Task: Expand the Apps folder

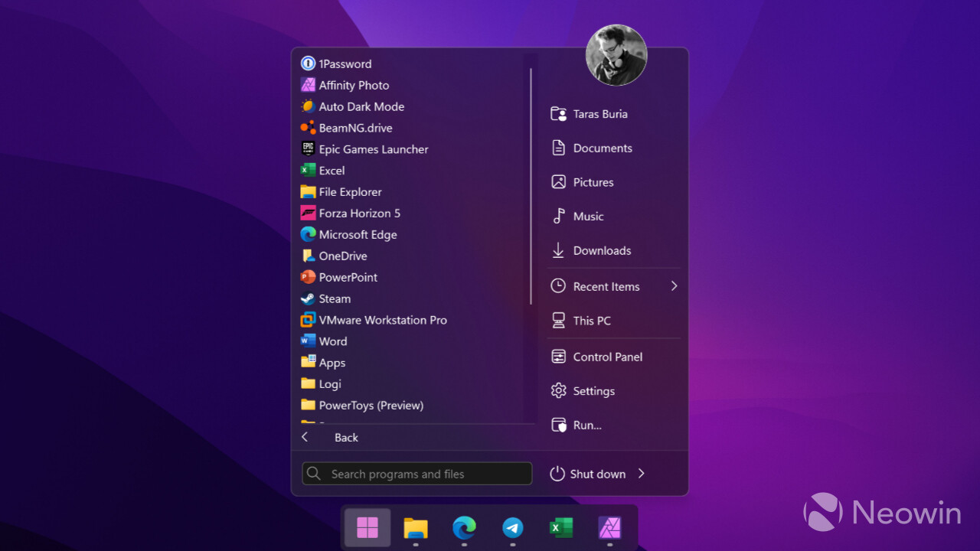Action: (323, 363)
